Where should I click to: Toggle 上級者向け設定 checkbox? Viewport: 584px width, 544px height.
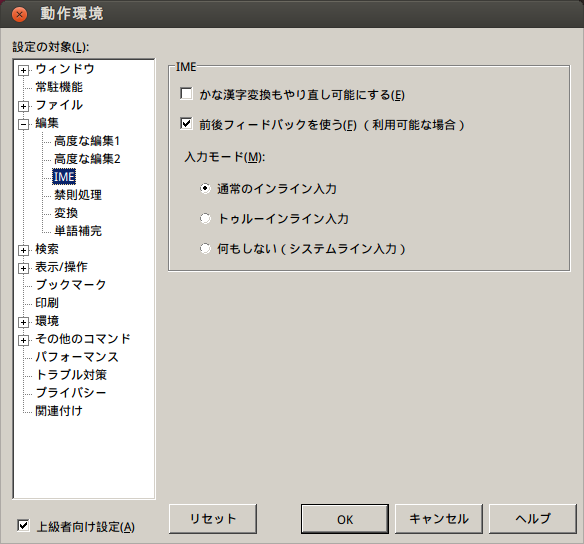click(x=23, y=526)
